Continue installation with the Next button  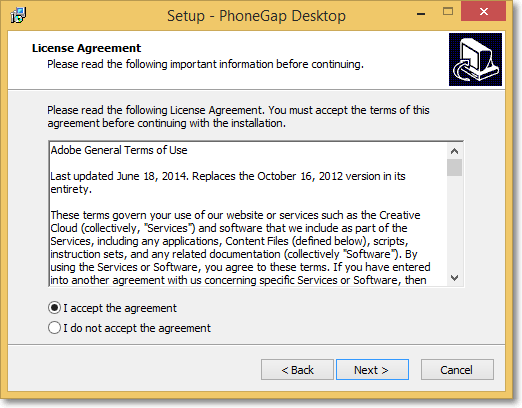click(x=372, y=370)
